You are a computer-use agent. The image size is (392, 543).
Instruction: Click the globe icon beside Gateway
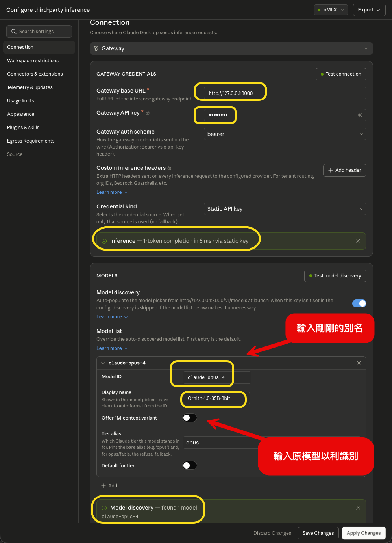coord(96,48)
